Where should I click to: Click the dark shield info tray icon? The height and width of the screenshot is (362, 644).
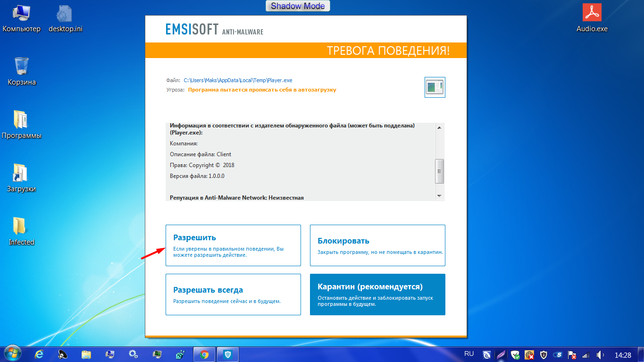tap(544, 354)
